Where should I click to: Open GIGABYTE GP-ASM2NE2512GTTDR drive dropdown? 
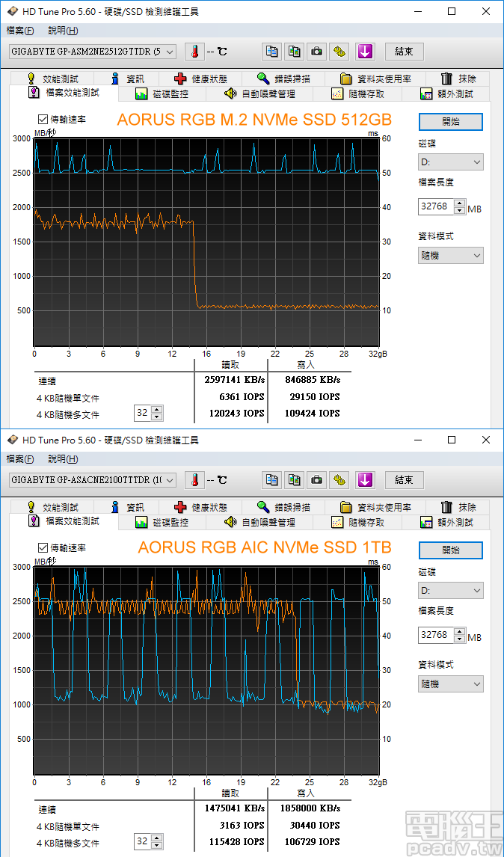93,52
